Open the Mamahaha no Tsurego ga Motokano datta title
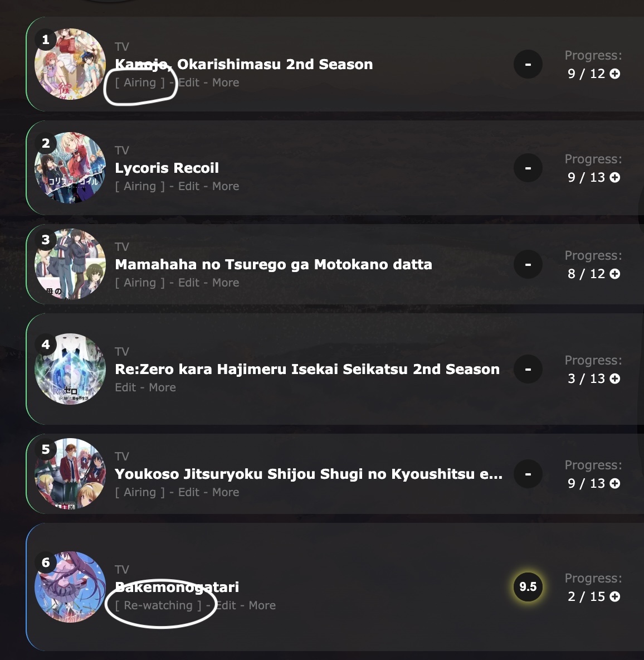This screenshot has width=644, height=660. click(x=274, y=264)
